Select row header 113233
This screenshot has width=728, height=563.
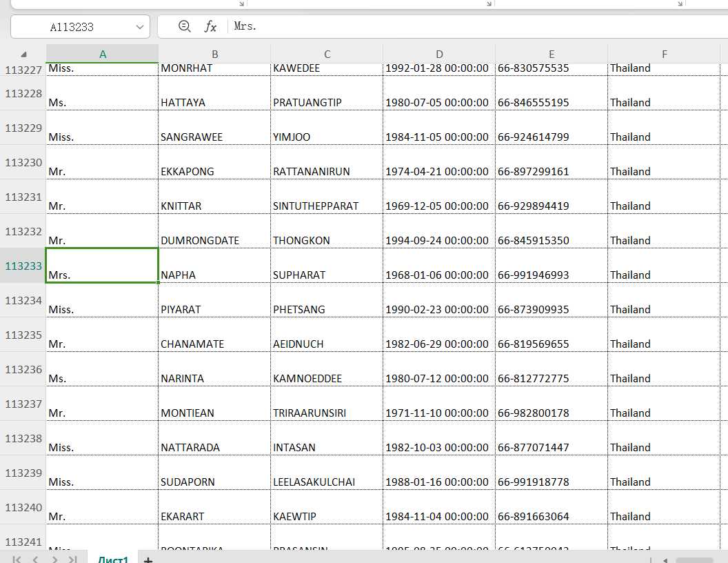click(23, 266)
